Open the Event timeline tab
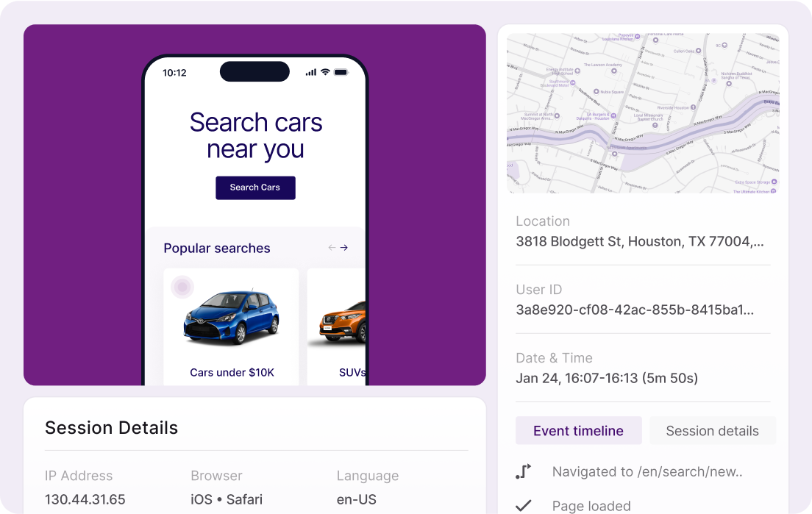This screenshot has width=812, height=514. point(578,431)
